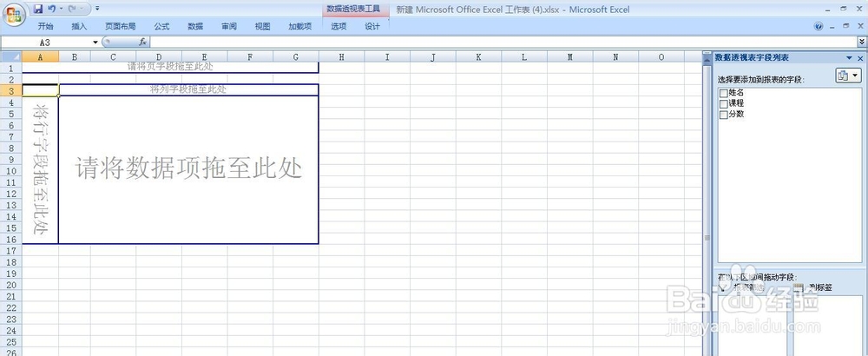Click the Insert Function fx icon

tap(142, 42)
